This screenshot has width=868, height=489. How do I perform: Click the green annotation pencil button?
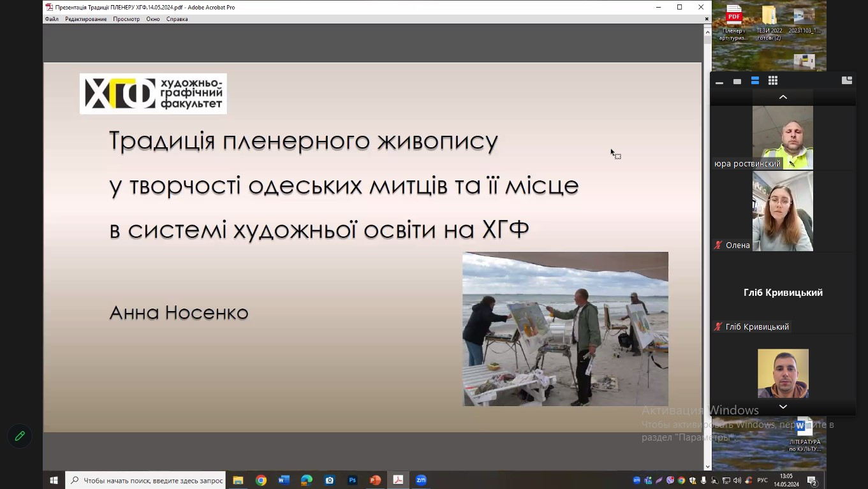(x=20, y=436)
